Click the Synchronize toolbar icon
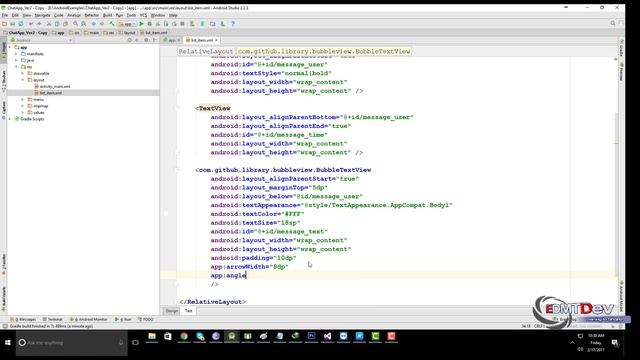 pos(21,24)
